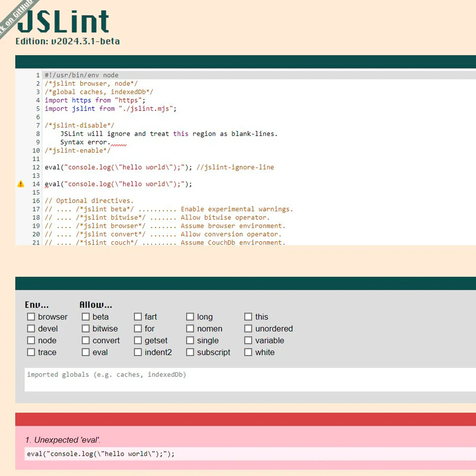Click the /*jslint-enable*/ directive line

click(77, 151)
